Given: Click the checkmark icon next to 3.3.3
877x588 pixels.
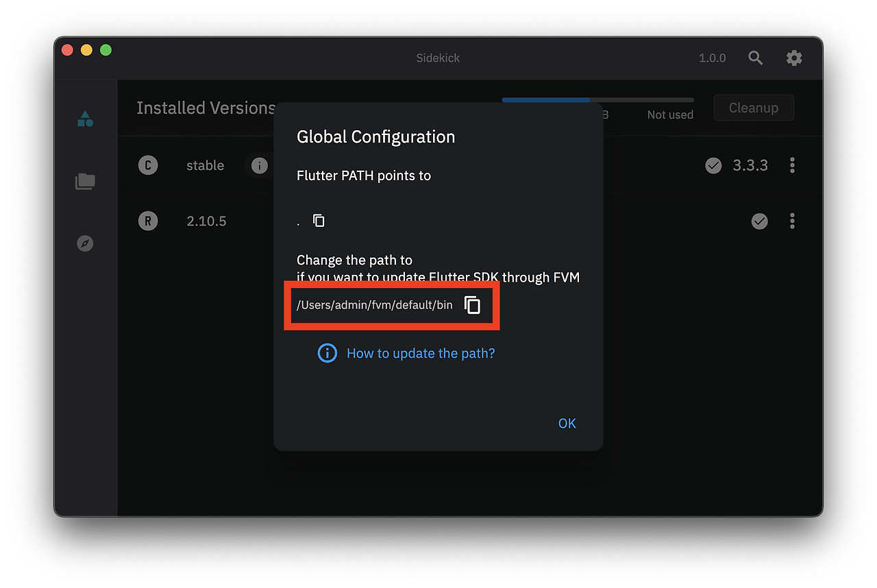Looking at the screenshot, I should pos(713,165).
